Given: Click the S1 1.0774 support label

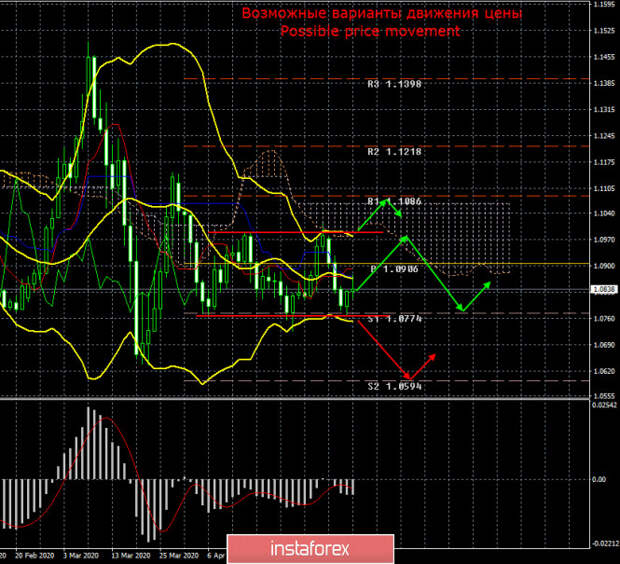Looking at the screenshot, I should (394, 319).
